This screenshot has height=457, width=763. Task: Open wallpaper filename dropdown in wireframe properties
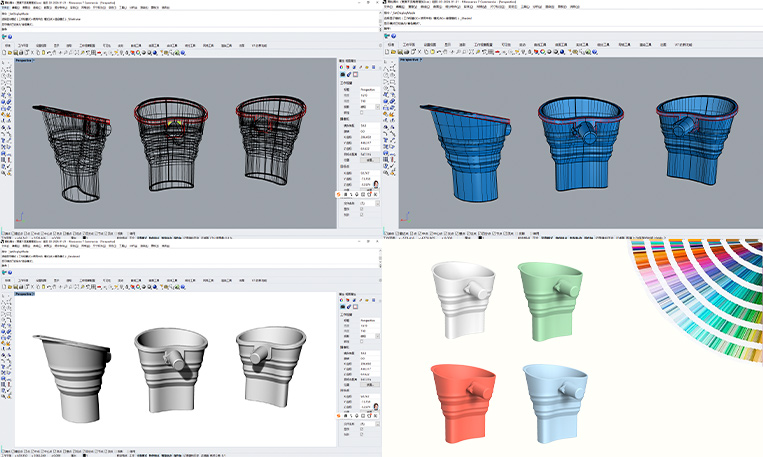point(377,203)
